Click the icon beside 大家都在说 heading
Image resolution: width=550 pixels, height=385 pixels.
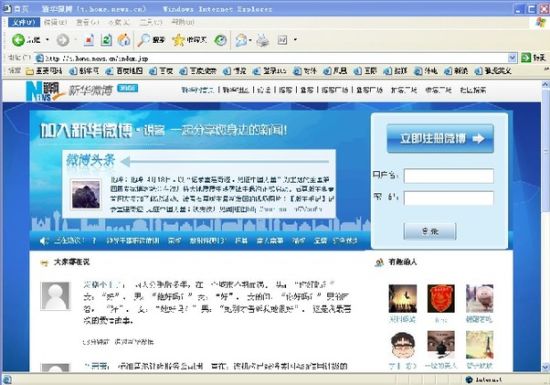point(44,263)
